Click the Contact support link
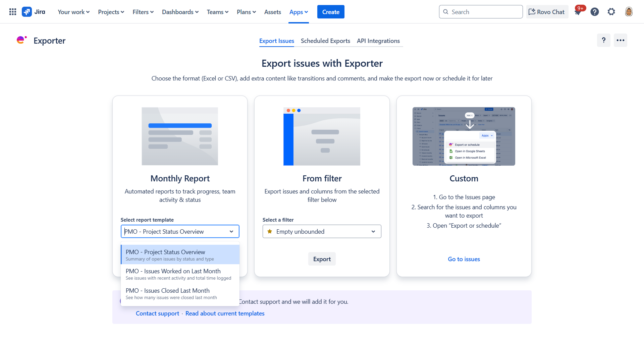Viewport: 644px width, 346px height. [157, 313]
